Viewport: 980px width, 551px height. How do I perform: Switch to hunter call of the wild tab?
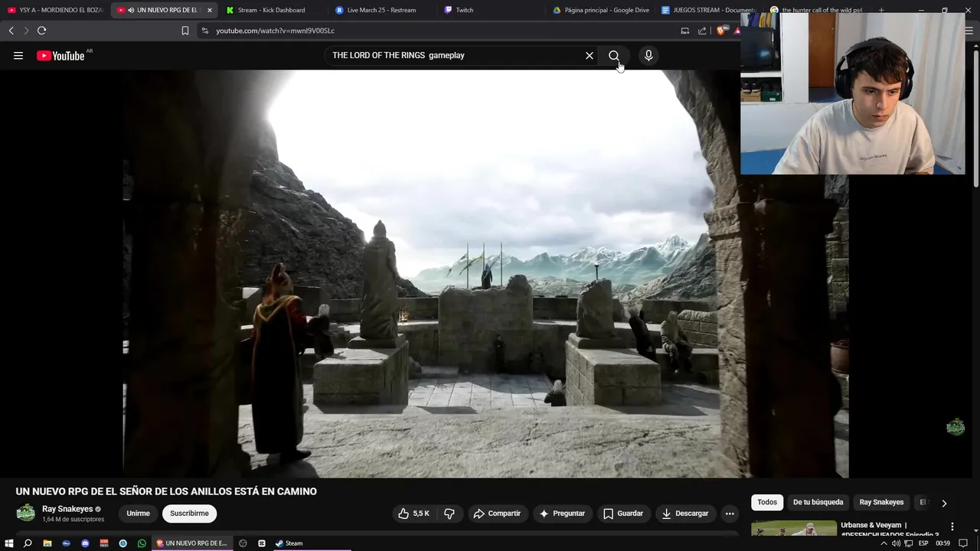[x=818, y=10]
